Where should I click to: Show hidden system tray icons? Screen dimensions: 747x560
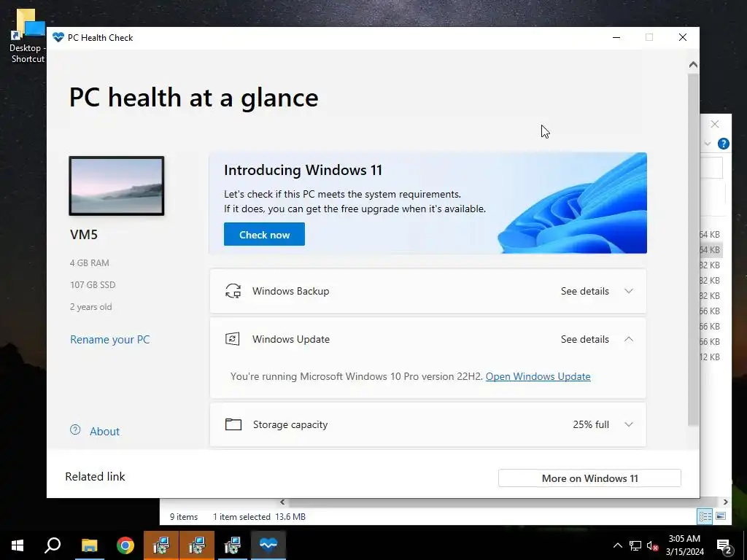click(617, 545)
